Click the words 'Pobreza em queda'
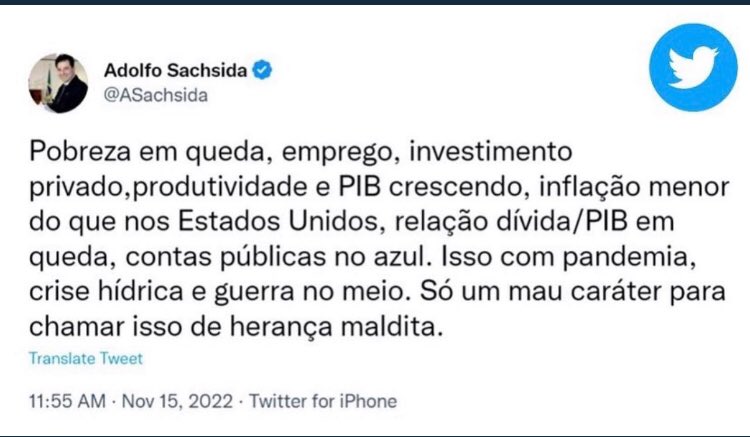Image resolution: width=750 pixels, height=437 pixels. 147,152
